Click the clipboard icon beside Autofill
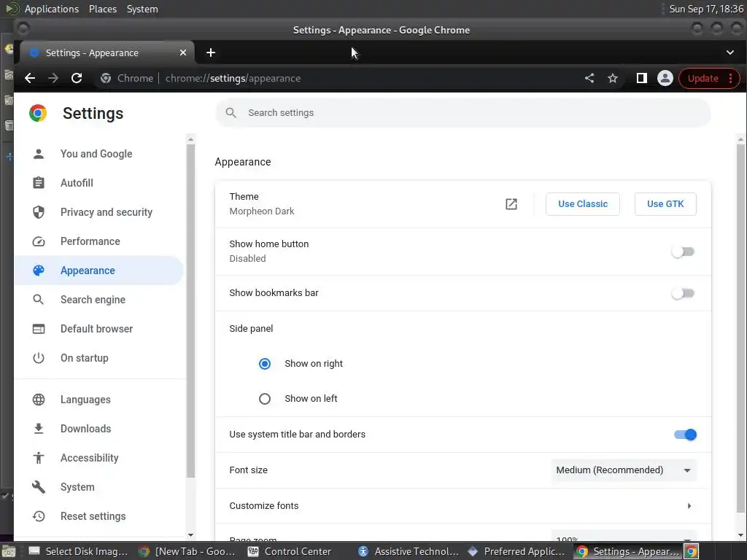Viewport: 747px width, 560px height. point(39,183)
